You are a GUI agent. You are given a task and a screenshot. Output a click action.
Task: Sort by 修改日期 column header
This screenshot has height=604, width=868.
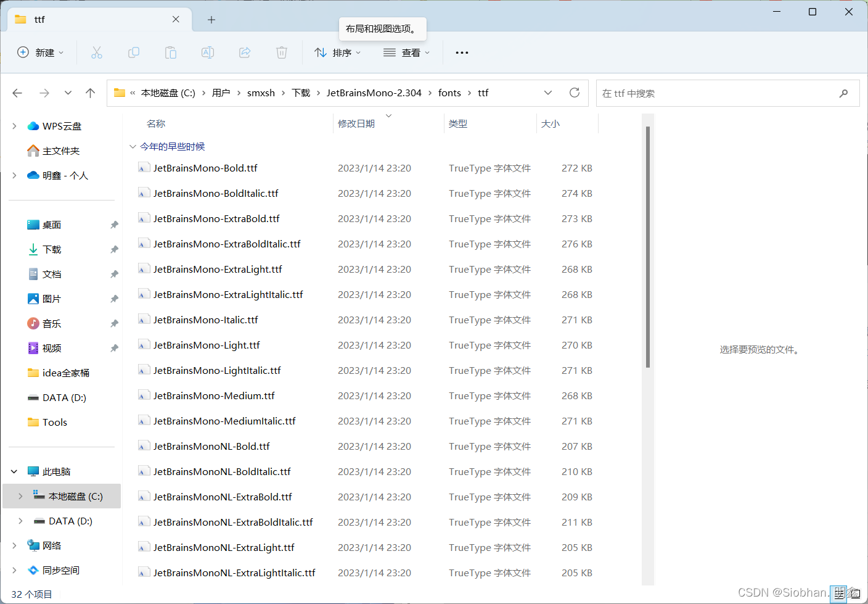[x=356, y=123]
